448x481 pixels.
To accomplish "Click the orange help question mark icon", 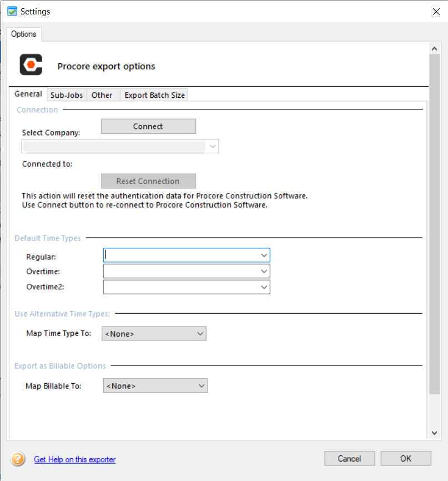I will tap(18, 459).
